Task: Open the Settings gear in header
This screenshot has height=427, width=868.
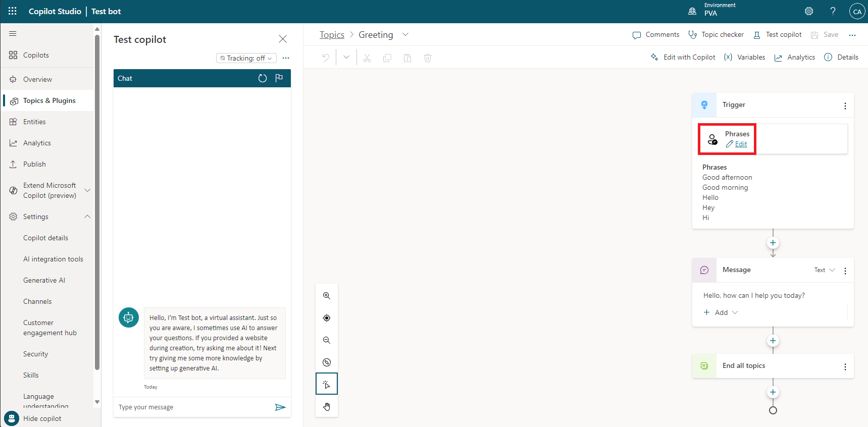Action: coord(809,11)
